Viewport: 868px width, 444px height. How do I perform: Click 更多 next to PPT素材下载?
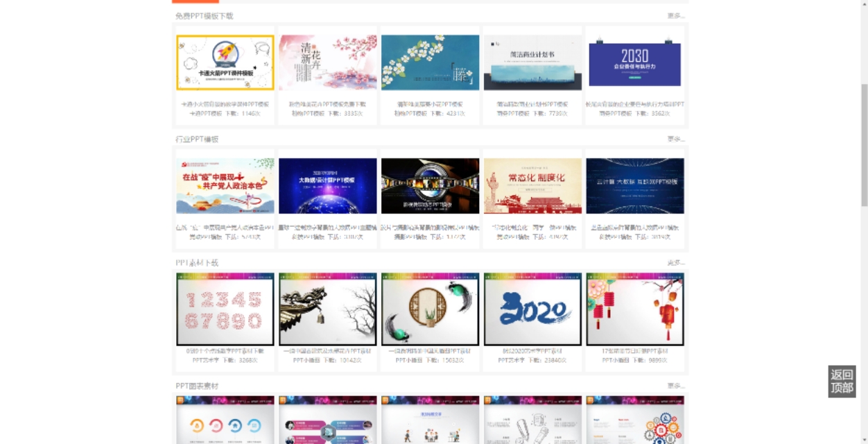[x=676, y=262]
